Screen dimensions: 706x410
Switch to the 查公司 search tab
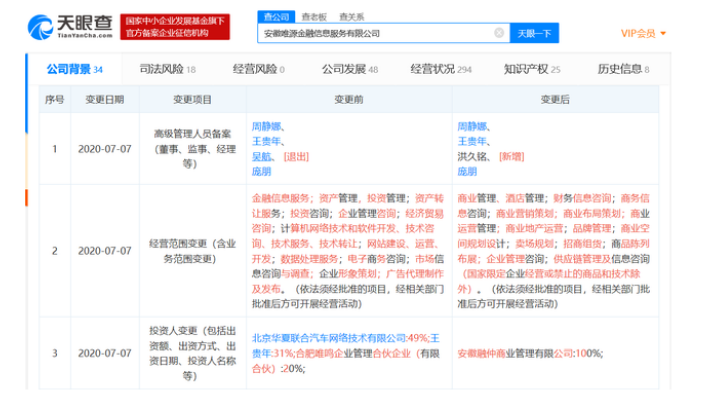pyautogui.click(x=276, y=17)
